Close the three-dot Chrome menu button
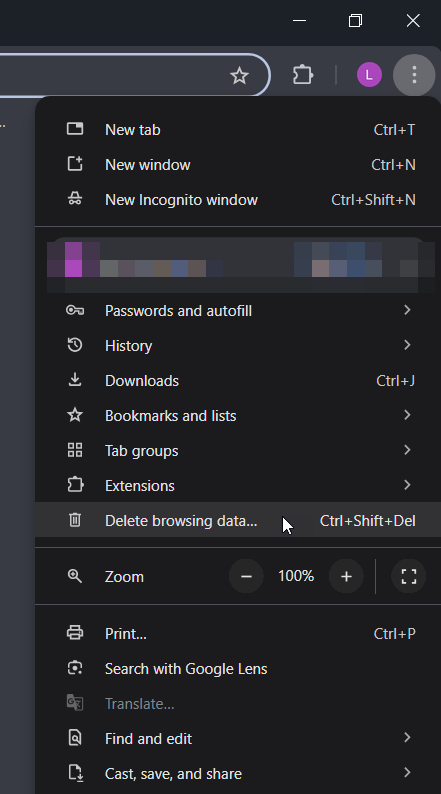Screen dimensions: 441x794 414,75
